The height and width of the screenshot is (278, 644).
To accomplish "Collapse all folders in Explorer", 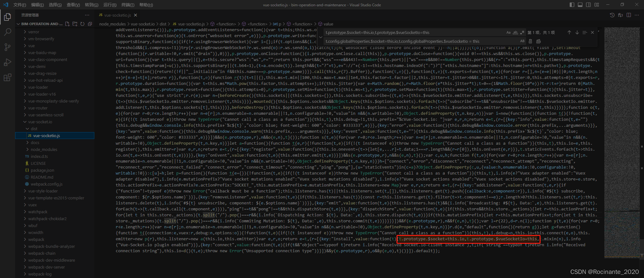I will 90,24.
